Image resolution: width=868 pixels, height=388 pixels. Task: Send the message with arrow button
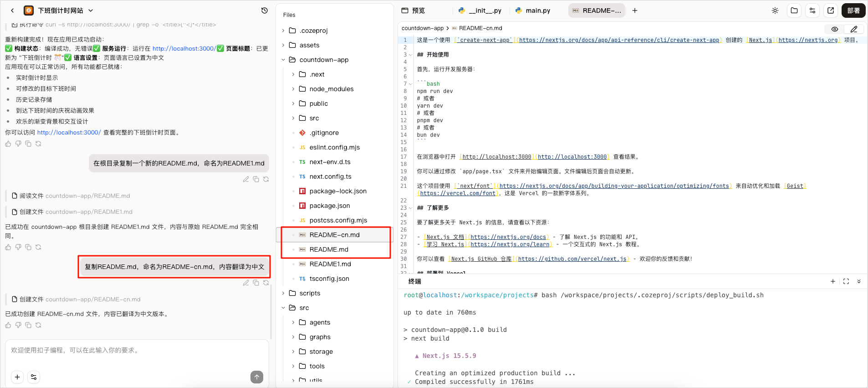(x=257, y=377)
